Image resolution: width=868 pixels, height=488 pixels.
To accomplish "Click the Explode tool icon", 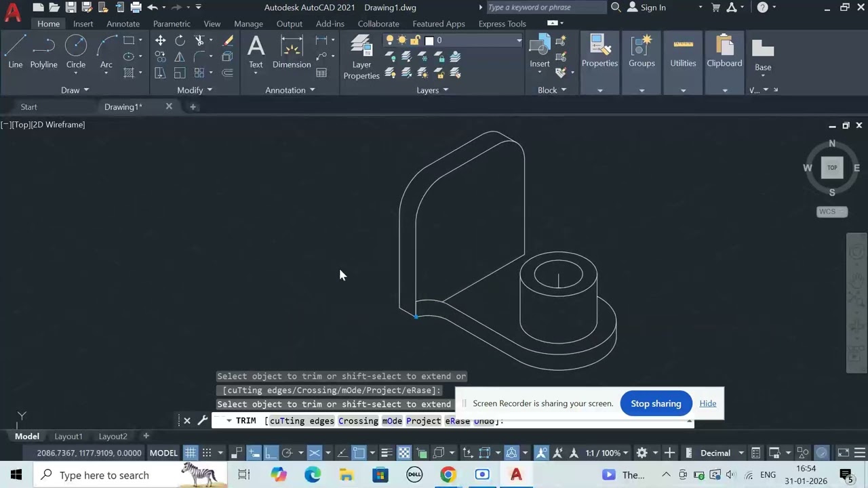I will [228, 57].
